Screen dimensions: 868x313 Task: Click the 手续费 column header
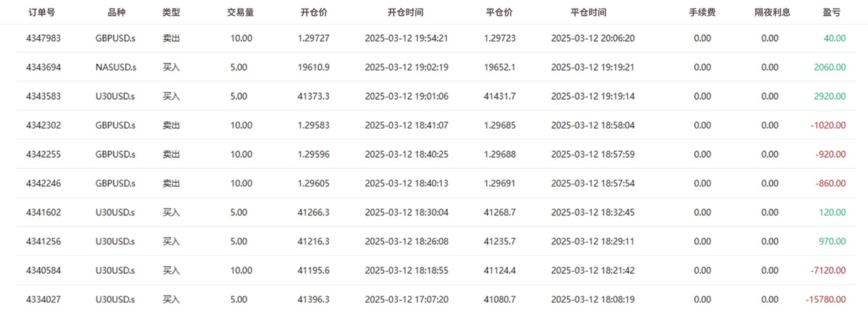coord(702,12)
